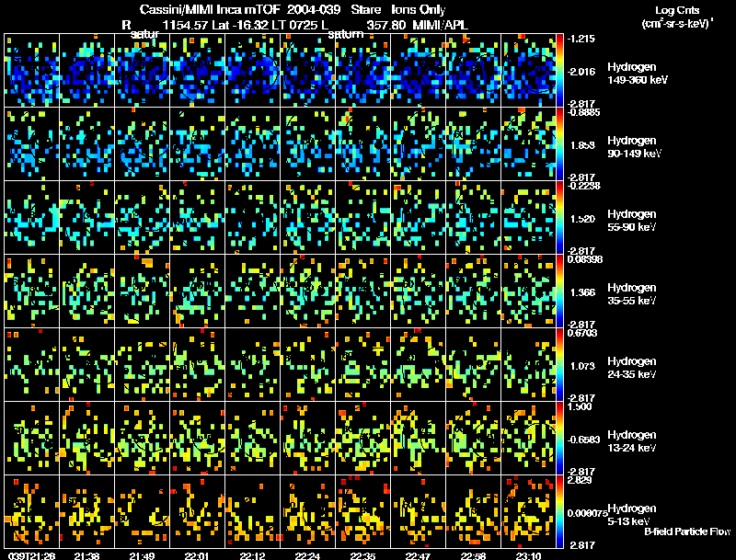The image size is (736, 560).
Task: Click the 22:01 time label
Action: (197, 555)
